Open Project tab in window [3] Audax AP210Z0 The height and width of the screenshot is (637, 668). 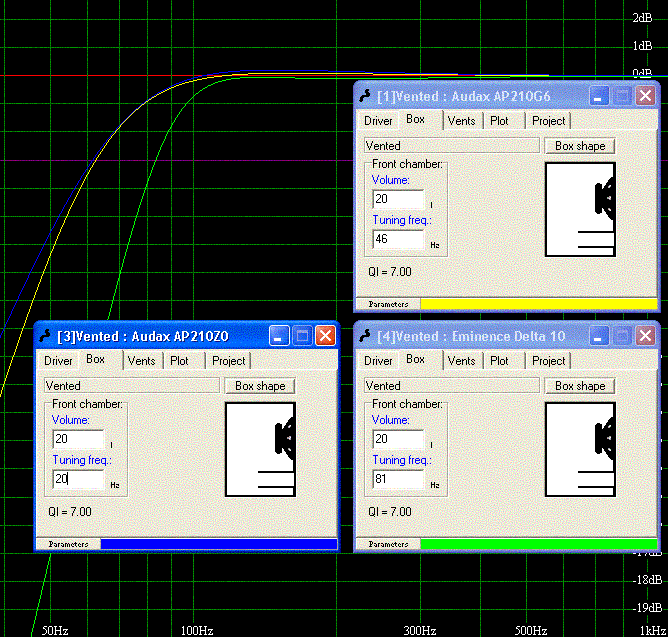tap(229, 361)
